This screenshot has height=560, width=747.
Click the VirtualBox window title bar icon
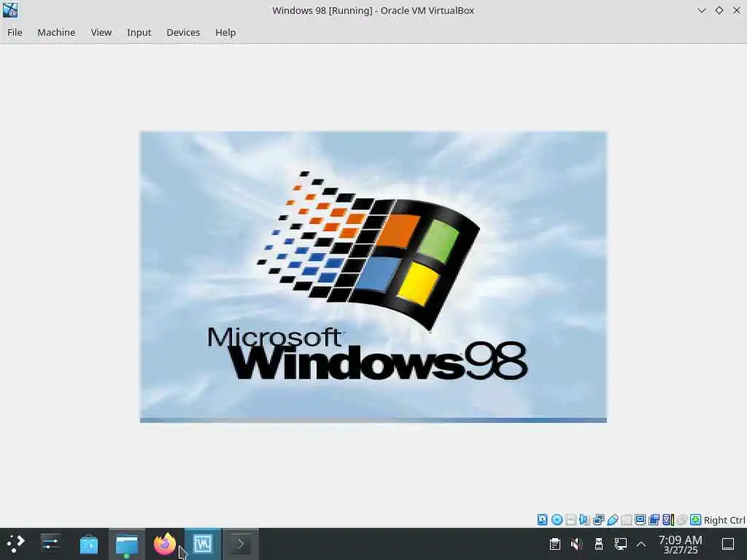(10, 10)
